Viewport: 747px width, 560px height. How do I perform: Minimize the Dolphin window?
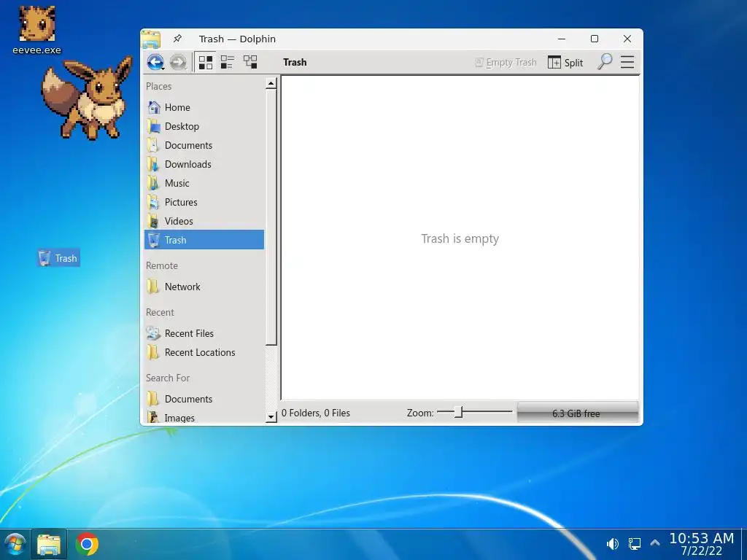pos(562,39)
